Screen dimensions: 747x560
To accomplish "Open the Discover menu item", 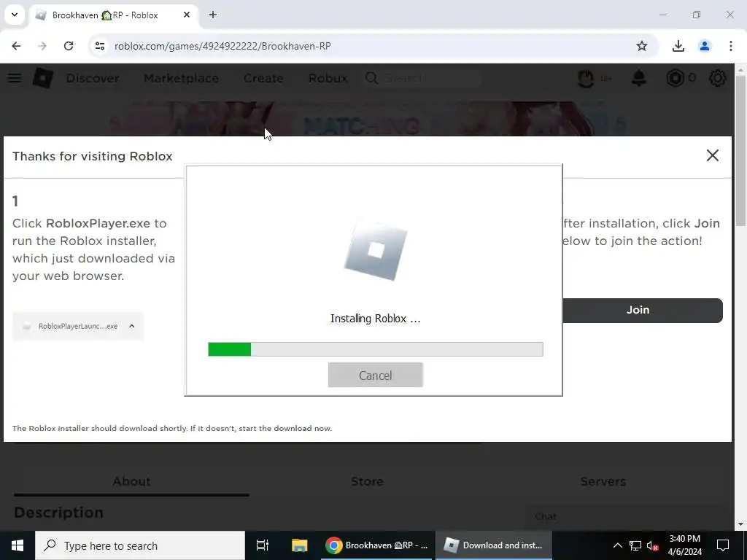I will pos(93,78).
